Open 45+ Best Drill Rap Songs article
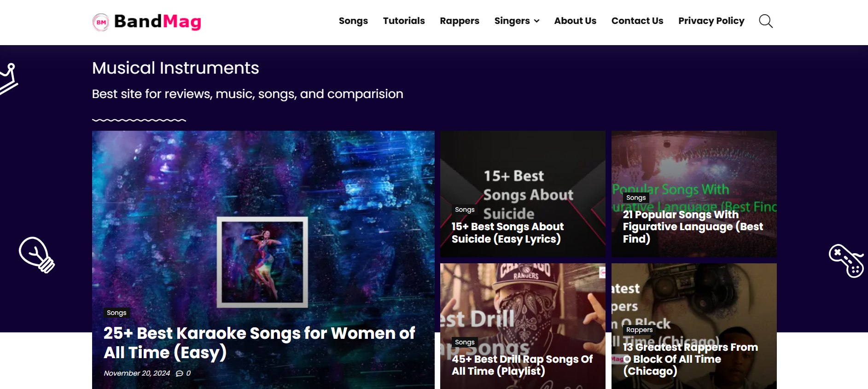The image size is (868, 389). point(522,365)
